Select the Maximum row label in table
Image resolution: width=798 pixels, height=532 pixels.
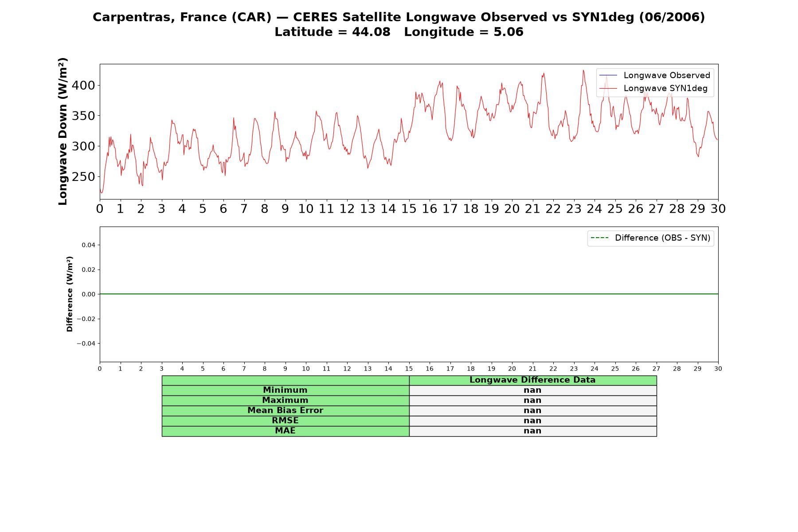point(285,400)
